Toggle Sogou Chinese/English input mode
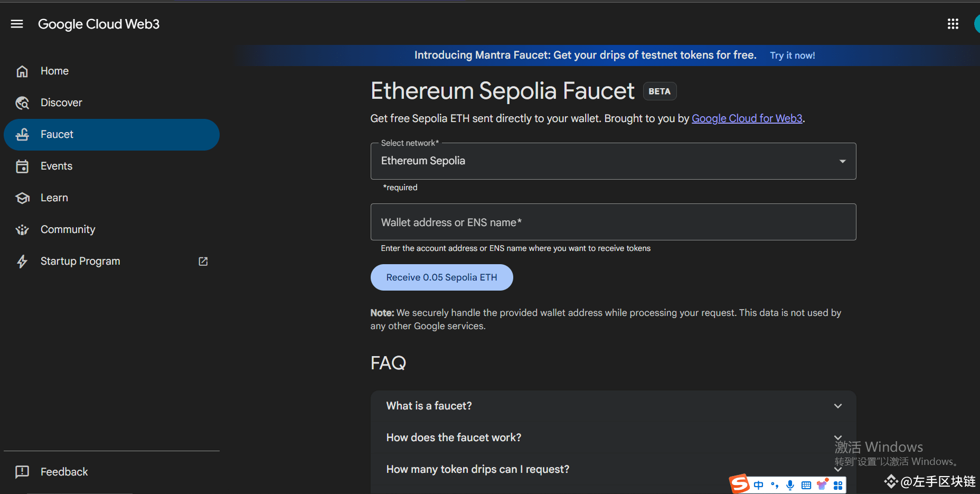Image resolution: width=980 pixels, height=494 pixels. (x=759, y=485)
